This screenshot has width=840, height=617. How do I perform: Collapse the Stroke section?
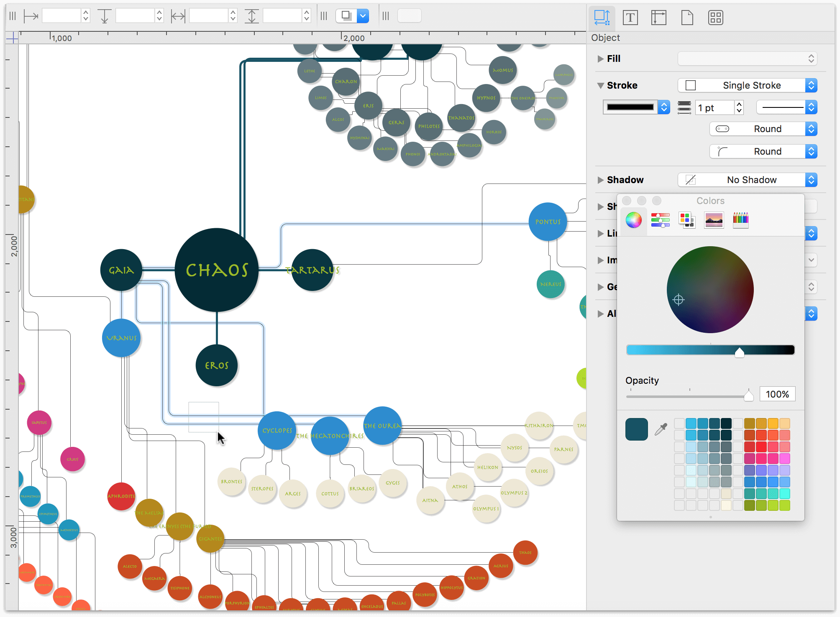point(601,85)
